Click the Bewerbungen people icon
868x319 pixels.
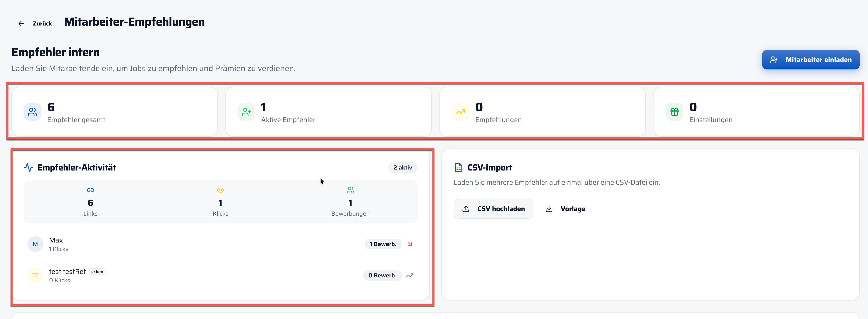[350, 190]
